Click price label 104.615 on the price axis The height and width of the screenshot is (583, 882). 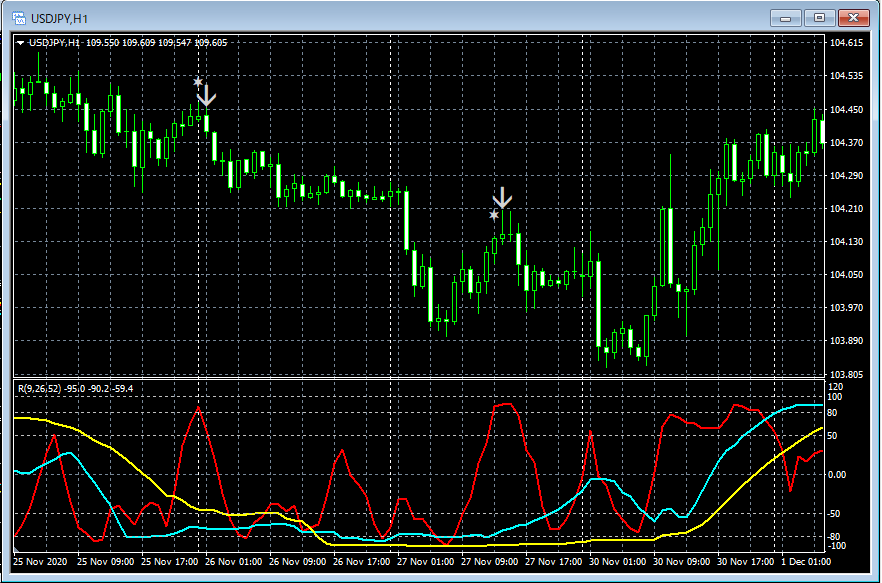(847, 43)
